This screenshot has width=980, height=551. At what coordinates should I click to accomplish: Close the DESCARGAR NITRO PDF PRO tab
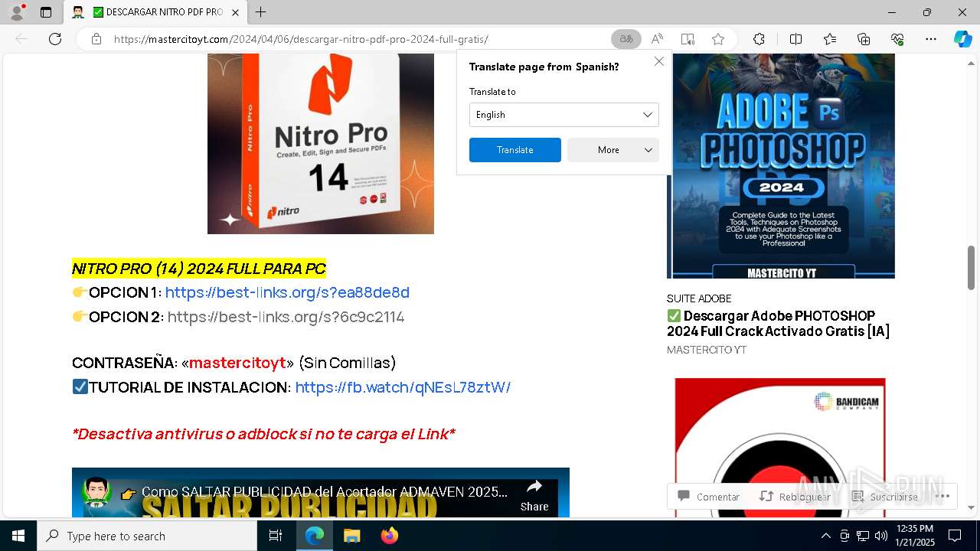236,12
